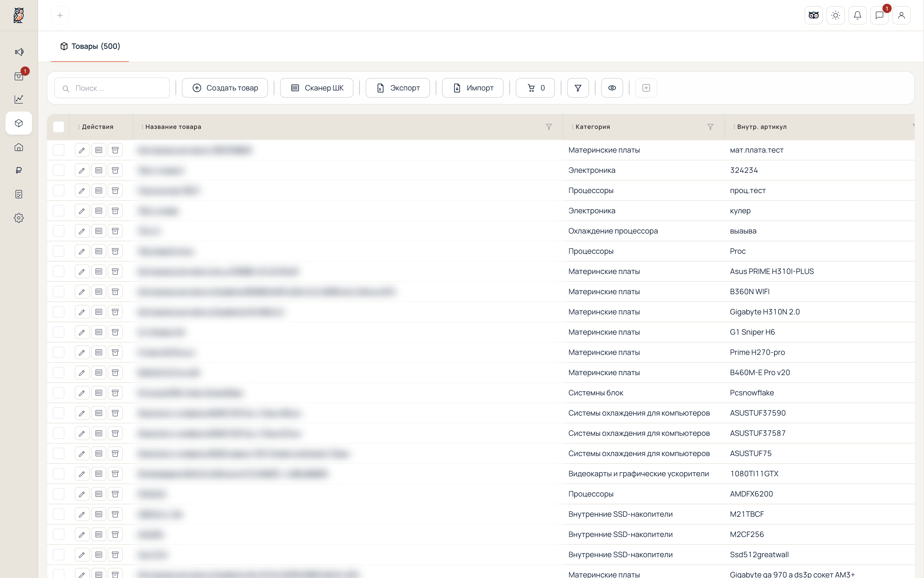Open the filter funnel in the toolbar
This screenshot has width=924, height=578.
578,88
